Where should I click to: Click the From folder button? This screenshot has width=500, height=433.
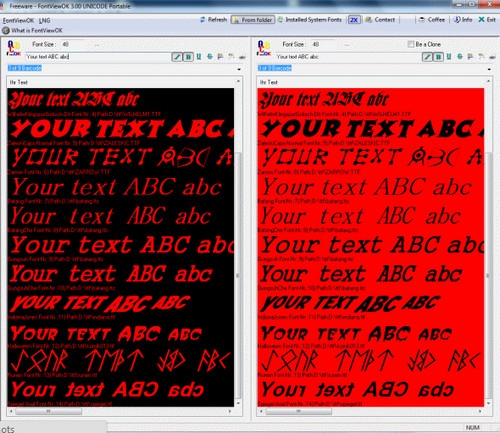coord(253,20)
